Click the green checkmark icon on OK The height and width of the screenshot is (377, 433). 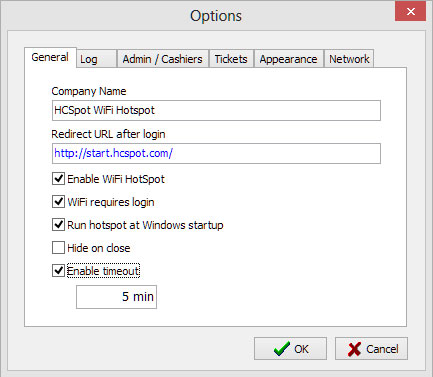tap(282, 349)
